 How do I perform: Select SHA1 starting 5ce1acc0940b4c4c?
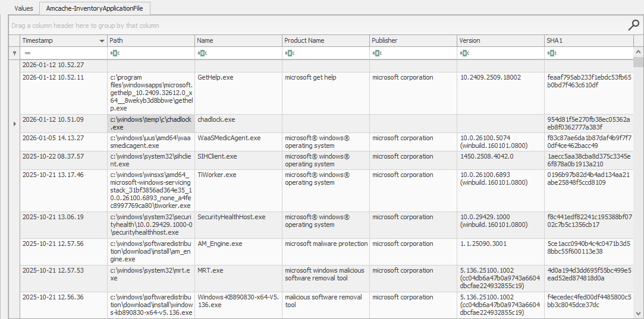tap(589, 252)
